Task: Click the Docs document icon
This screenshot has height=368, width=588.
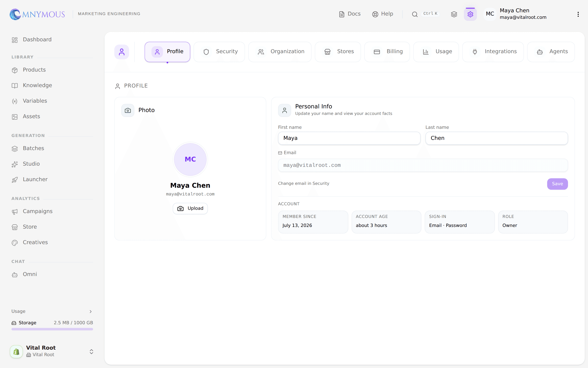Action: (342, 14)
